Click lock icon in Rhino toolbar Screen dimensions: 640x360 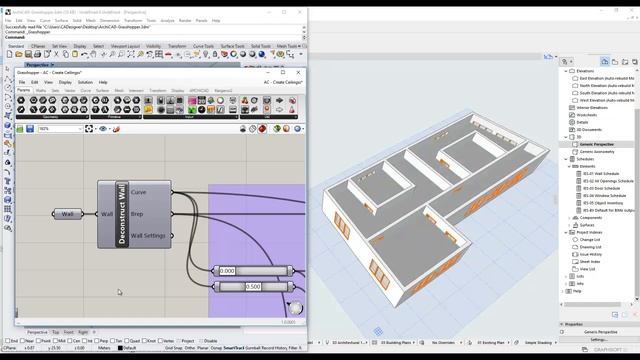[x=215, y=54]
